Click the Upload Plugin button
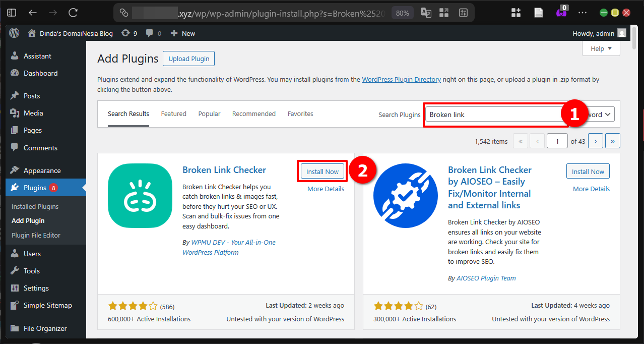This screenshot has width=644, height=344. pyautogui.click(x=188, y=58)
